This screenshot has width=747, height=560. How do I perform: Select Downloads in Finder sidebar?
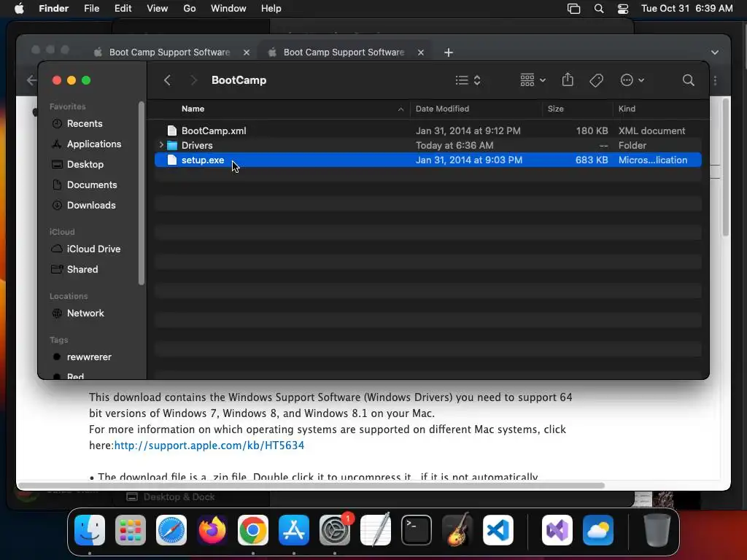click(91, 205)
